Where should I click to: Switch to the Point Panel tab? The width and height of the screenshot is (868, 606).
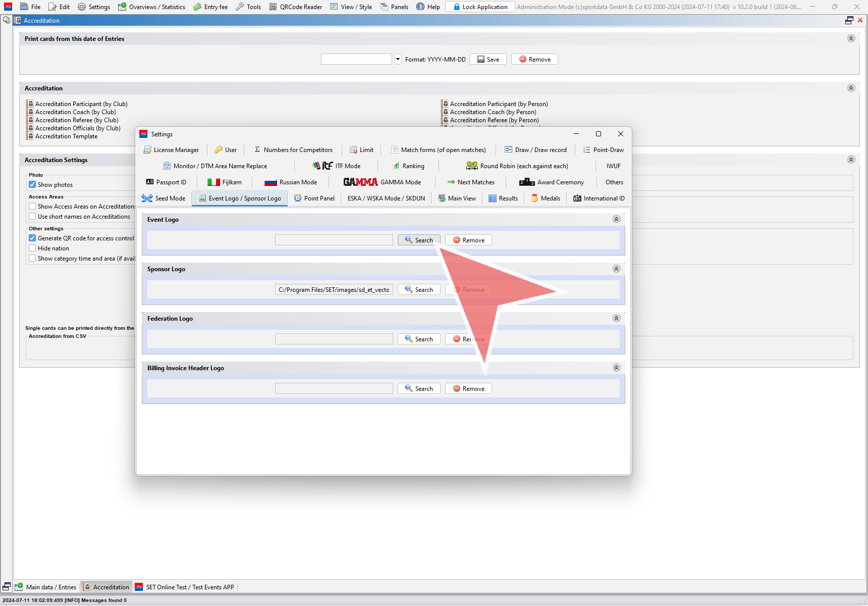pyautogui.click(x=314, y=198)
